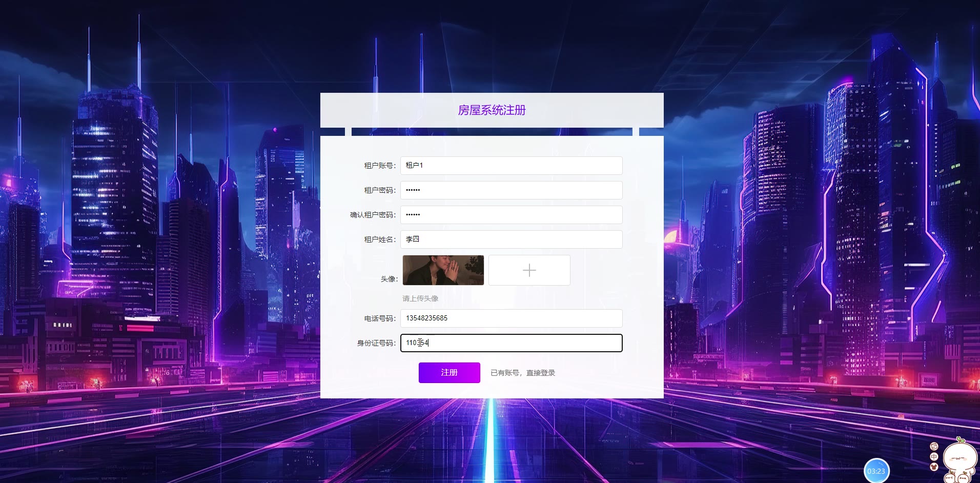Click inside the 身份证号码 input field

512,343
